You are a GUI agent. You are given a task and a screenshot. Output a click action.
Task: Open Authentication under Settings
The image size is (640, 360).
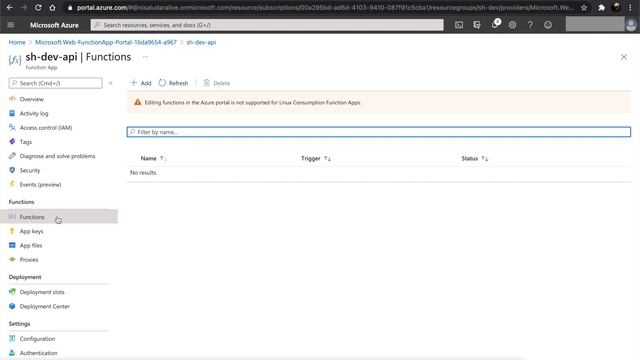(38, 353)
